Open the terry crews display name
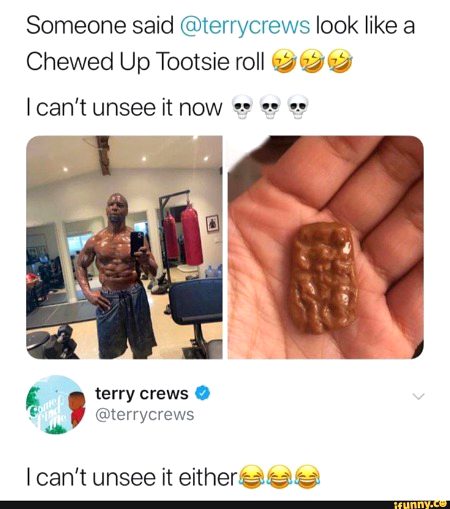 point(142,393)
